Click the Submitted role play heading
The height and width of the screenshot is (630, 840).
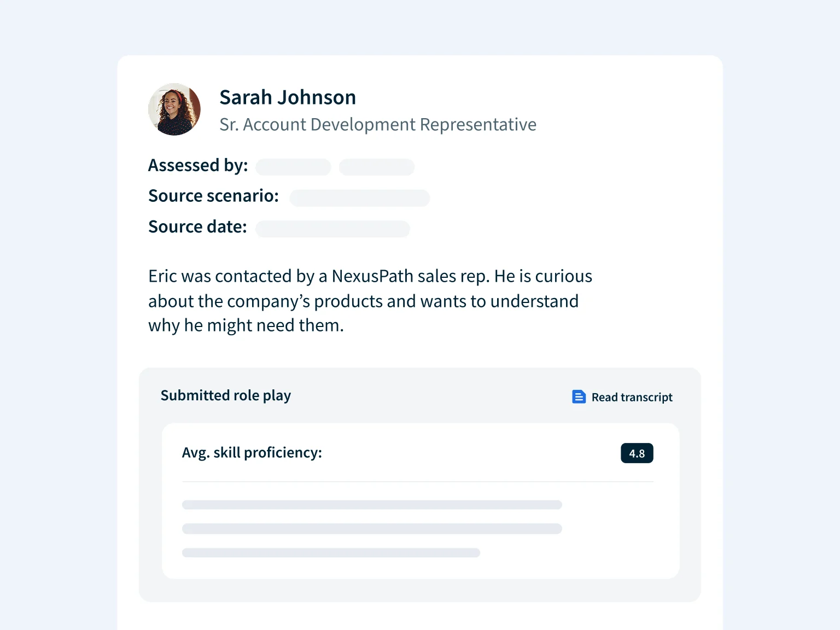(x=225, y=395)
